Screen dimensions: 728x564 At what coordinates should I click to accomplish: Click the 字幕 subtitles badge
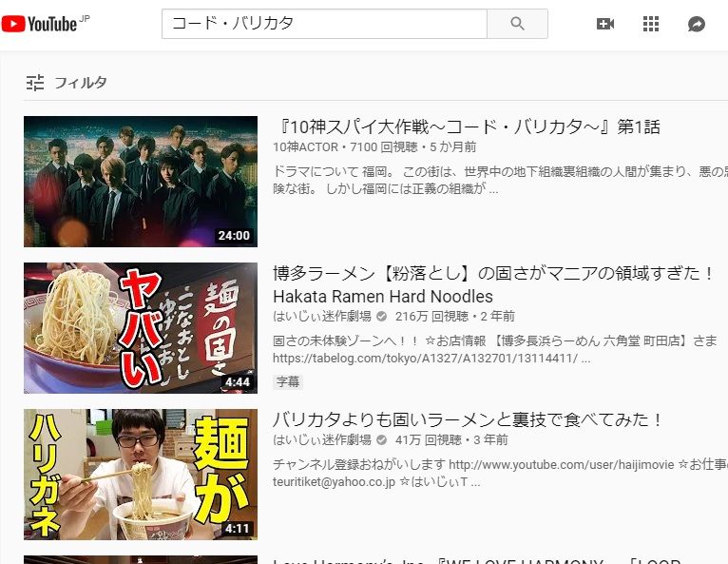point(287,381)
